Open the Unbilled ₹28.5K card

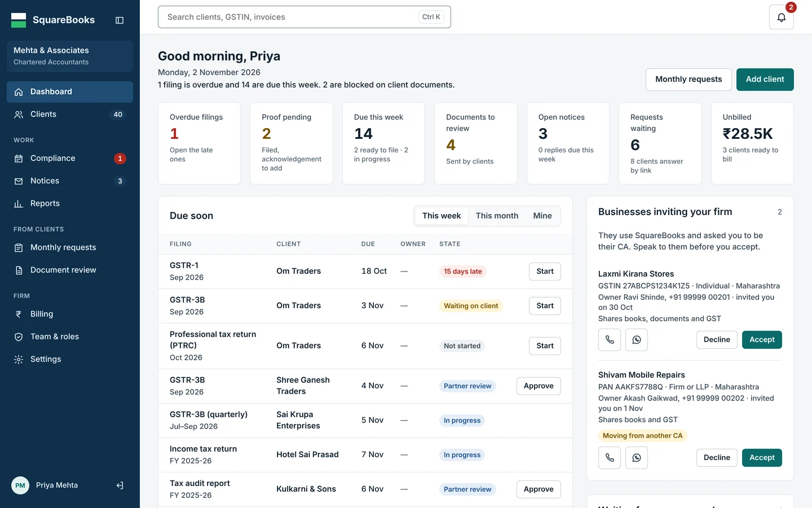coord(752,143)
